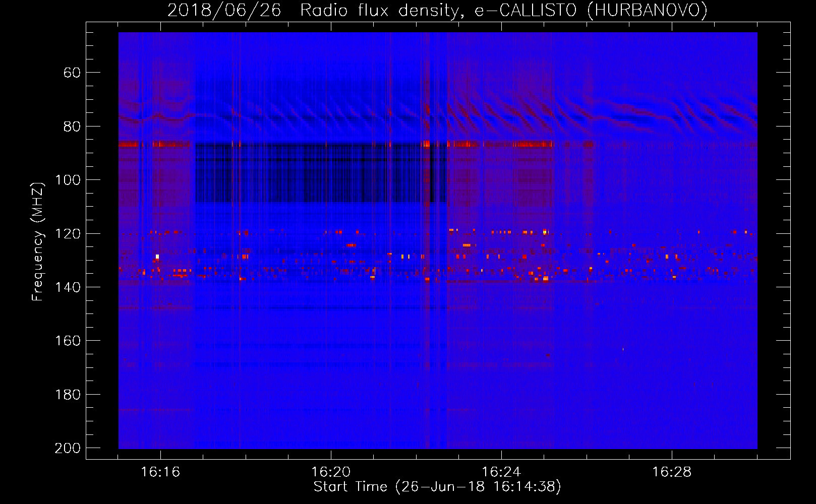Click the Start Time axis label
This screenshot has height=504, width=816.
coord(437,487)
